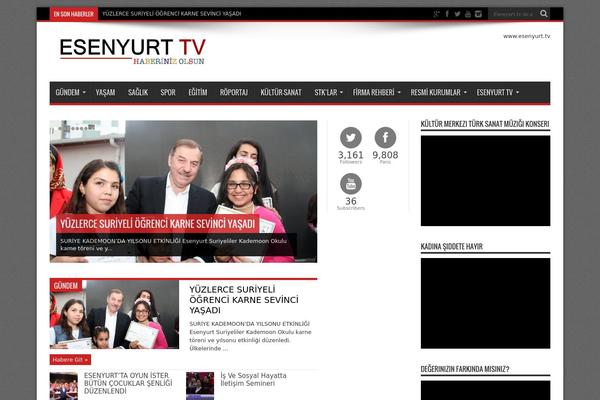Click the red Gündem category tag
This screenshot has width=600, height=400.
[x=66, y=286]
